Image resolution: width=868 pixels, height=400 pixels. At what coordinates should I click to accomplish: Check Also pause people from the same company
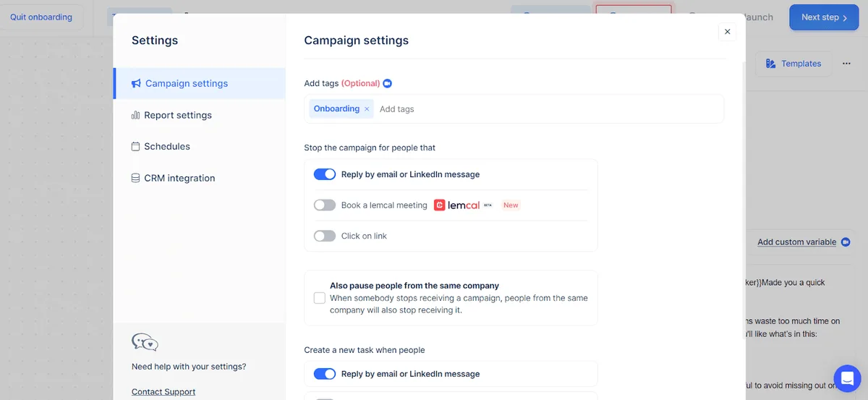(320, 298)
